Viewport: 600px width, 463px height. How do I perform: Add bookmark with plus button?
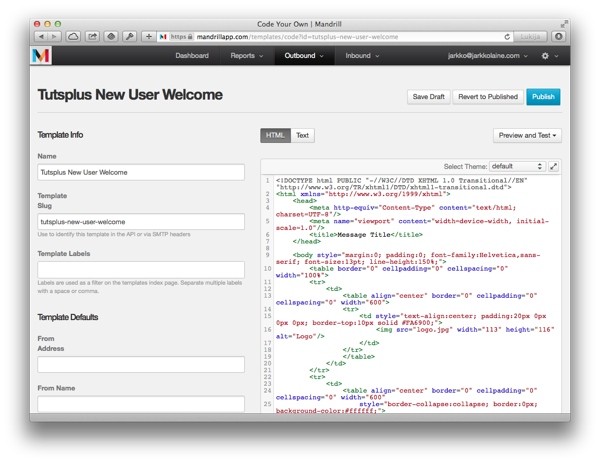coord(148,37)
